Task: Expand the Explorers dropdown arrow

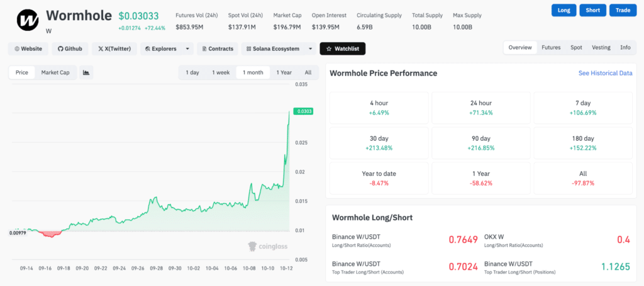Action: coord(187,48)
